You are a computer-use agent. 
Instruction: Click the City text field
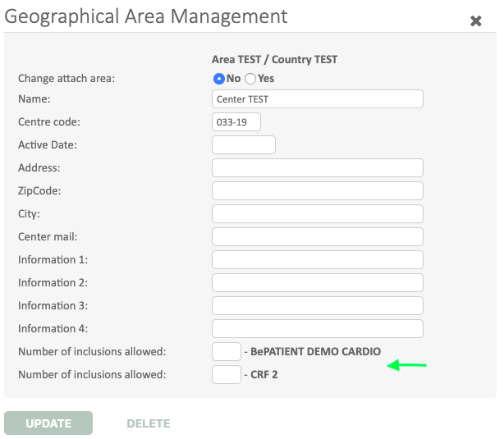pos(317,214)
